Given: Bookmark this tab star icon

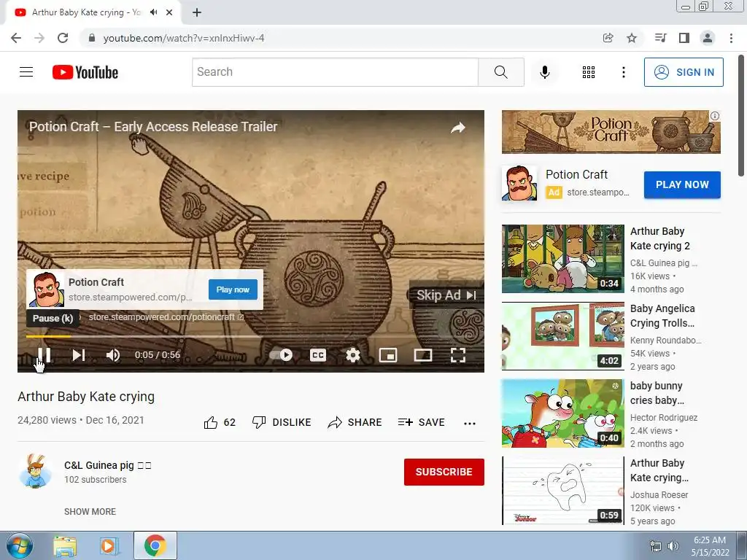Looking at the screenshot, I should 632,38.
